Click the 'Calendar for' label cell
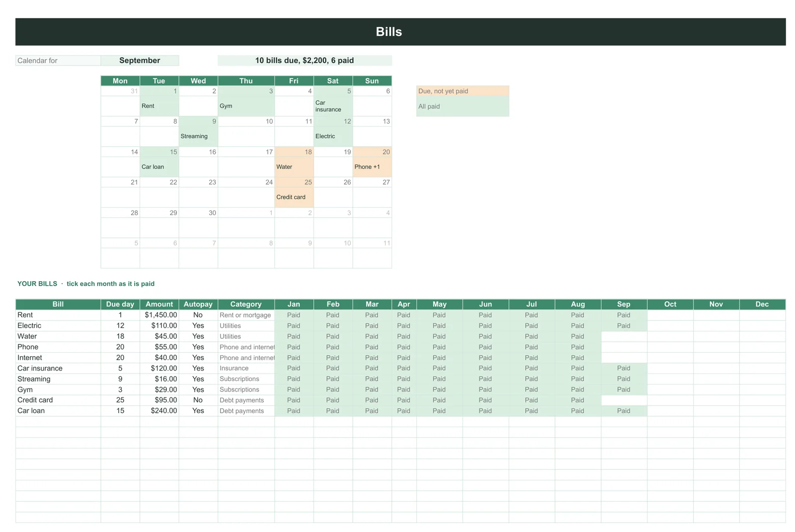 coord(58,61)
